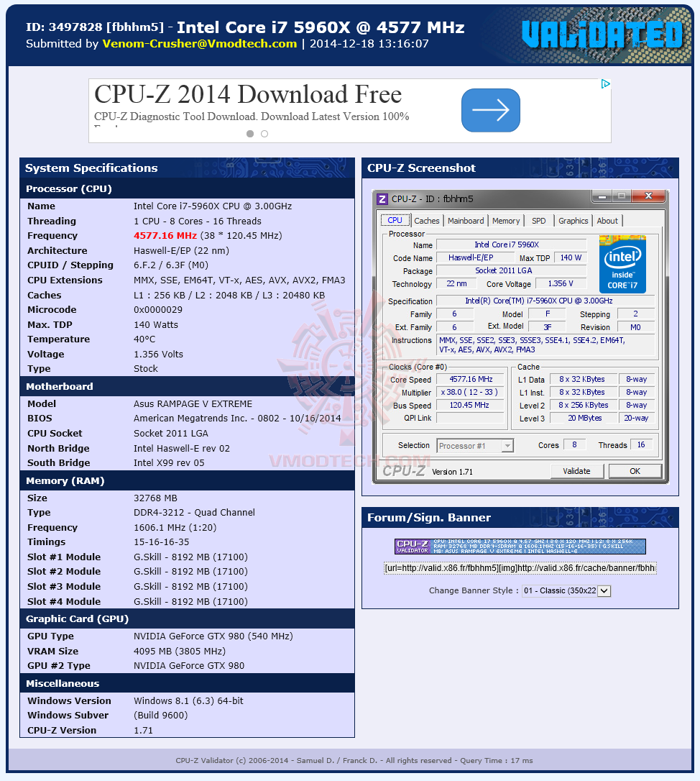Click the AdChoices icon on the ad
Image resolution: width=700 pixels, height=781 pixels.
point(605,83)
